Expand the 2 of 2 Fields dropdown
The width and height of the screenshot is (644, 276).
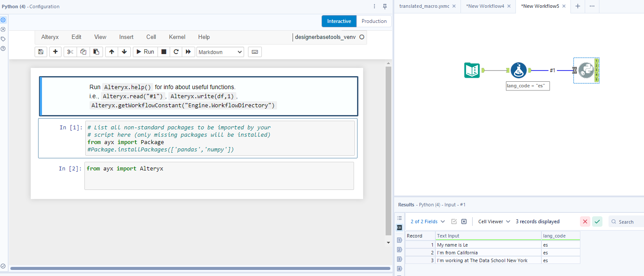428,221
